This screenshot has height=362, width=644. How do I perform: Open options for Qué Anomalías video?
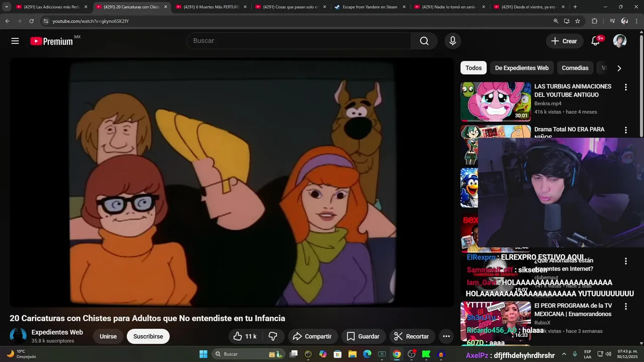[x=626, y=261]
